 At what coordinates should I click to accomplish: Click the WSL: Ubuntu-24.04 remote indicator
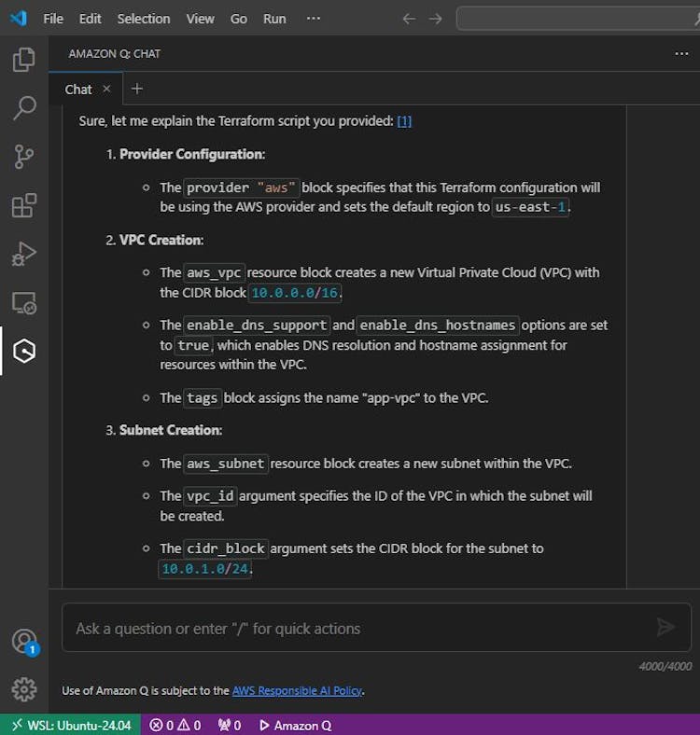[x=71, y=725]
